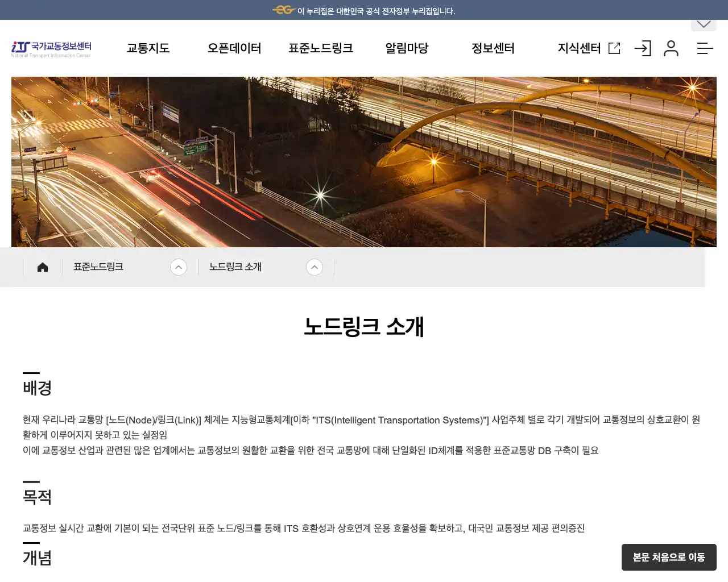Open the 알림마당 menu
Image resolution: width=728 pixels, height=582 pixels.
406,48
